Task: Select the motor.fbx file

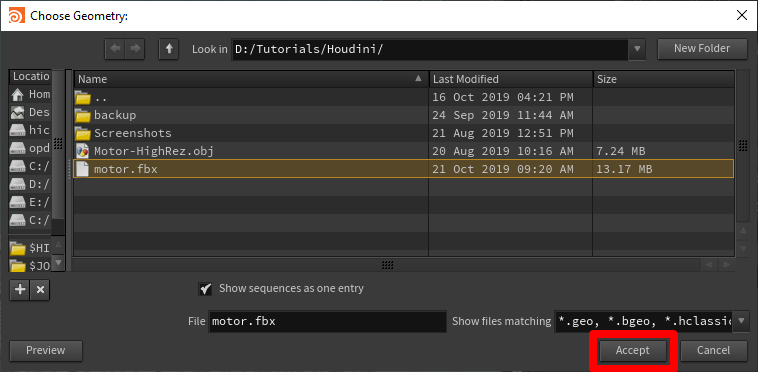Action: tap(404, 169)
